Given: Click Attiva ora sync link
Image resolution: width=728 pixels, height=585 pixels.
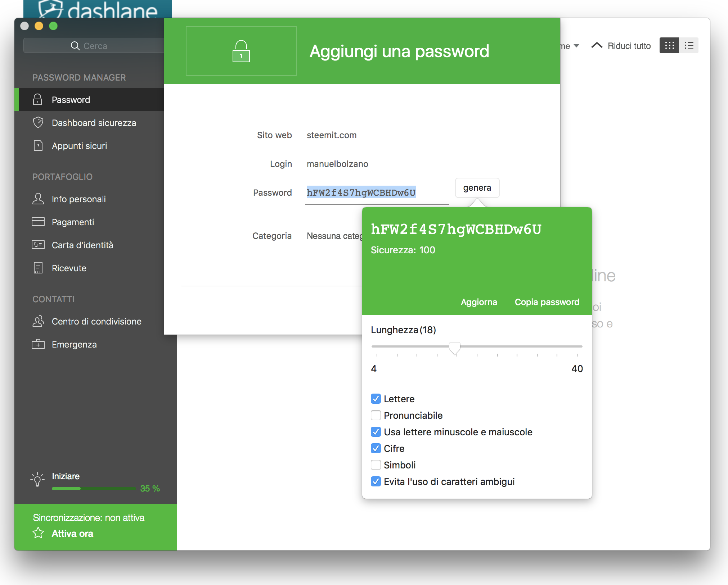Looking at the screenshot, I should [72, 534].
